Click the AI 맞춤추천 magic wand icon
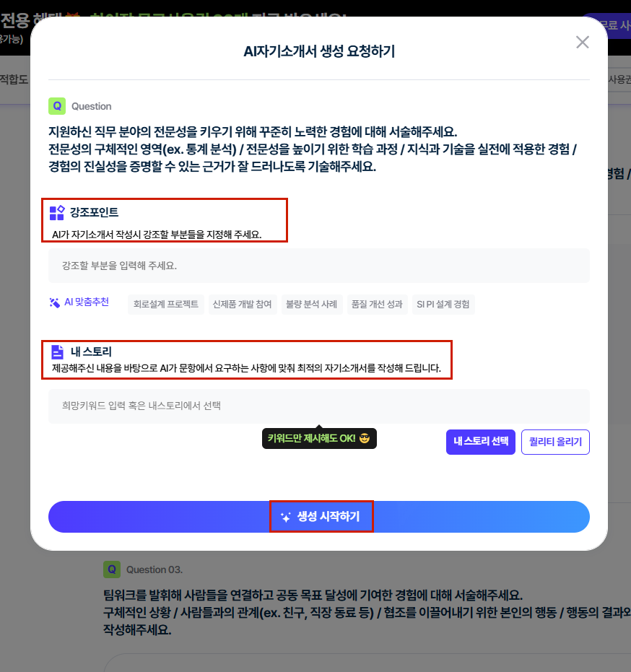The image size is (631, 672). (x=54, y=302)
